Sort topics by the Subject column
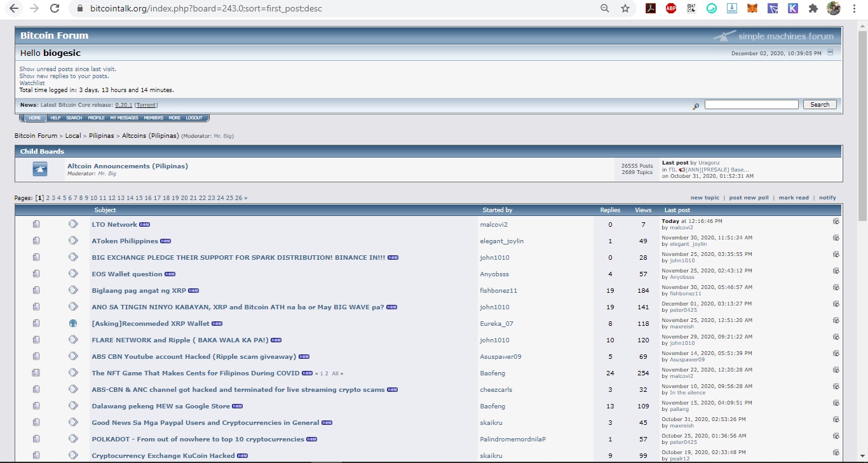 pyautogui.click(x=105, y=210)
